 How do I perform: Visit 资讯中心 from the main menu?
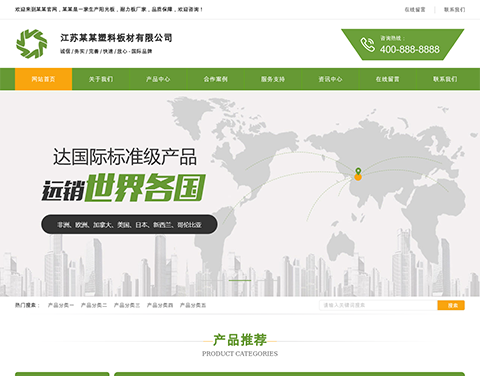click(x=330, y=79)
